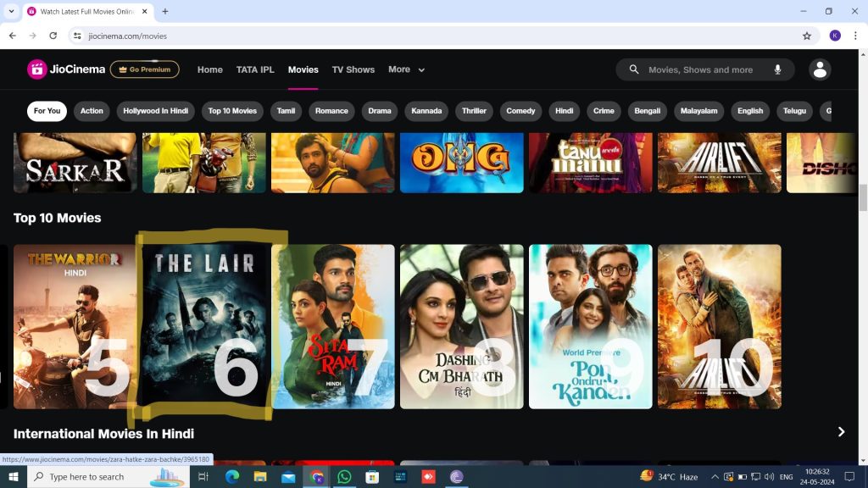Close the JioCinema browser tab
This screenshot has width=868, height=488.
[x=144, y=11]
